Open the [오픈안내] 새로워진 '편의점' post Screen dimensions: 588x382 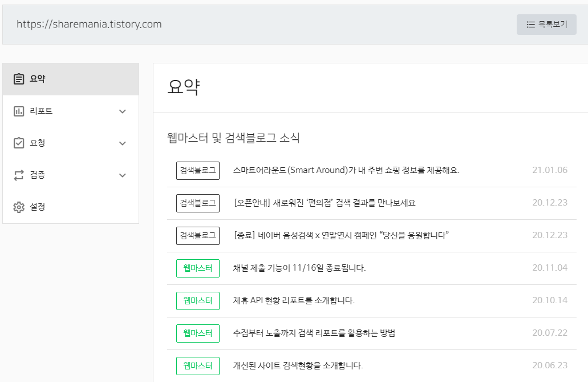point(325,203)
